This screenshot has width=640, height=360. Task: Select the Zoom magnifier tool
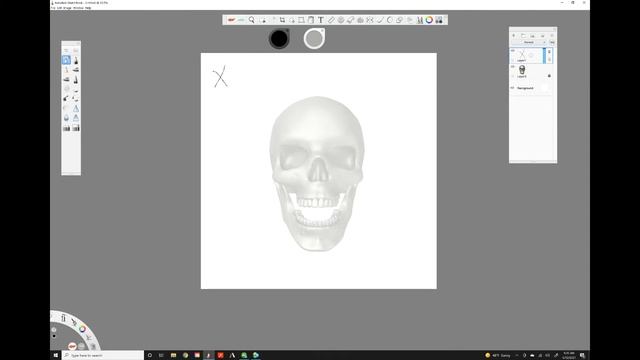tap(251, 20)
